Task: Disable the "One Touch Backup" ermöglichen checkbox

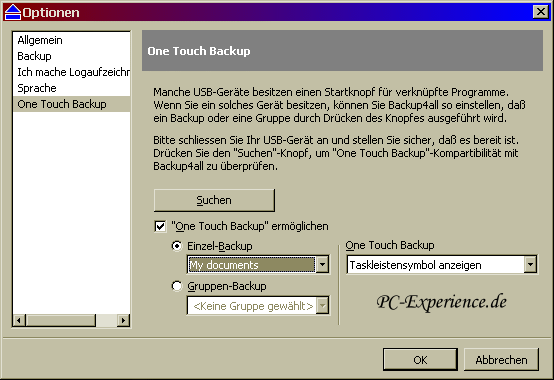Action: (160, 226)
